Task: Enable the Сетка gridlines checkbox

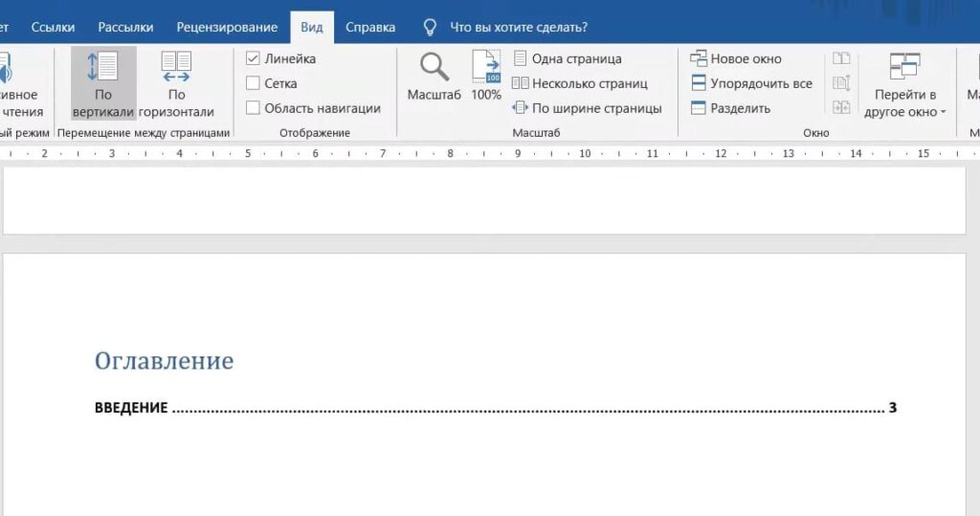Action: point(253,83)
